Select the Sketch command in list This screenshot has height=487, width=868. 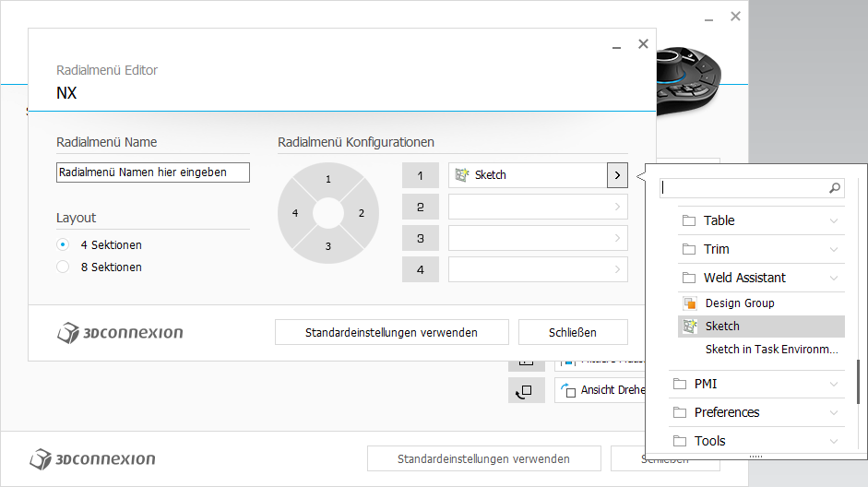(x=761, y=327)
